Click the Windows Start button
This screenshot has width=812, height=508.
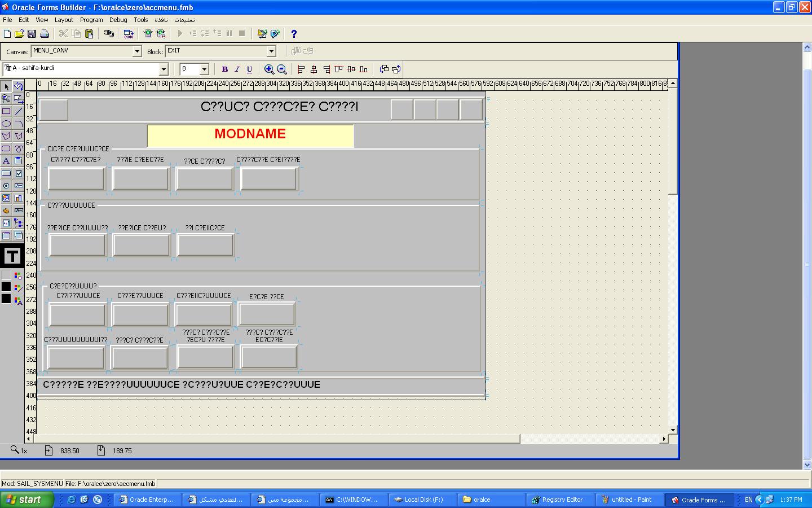[27, 500]
